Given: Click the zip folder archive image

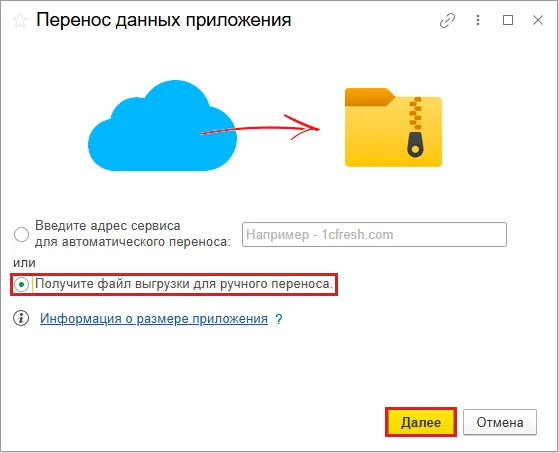Looking at the screenshot, I should pos(393,127).
